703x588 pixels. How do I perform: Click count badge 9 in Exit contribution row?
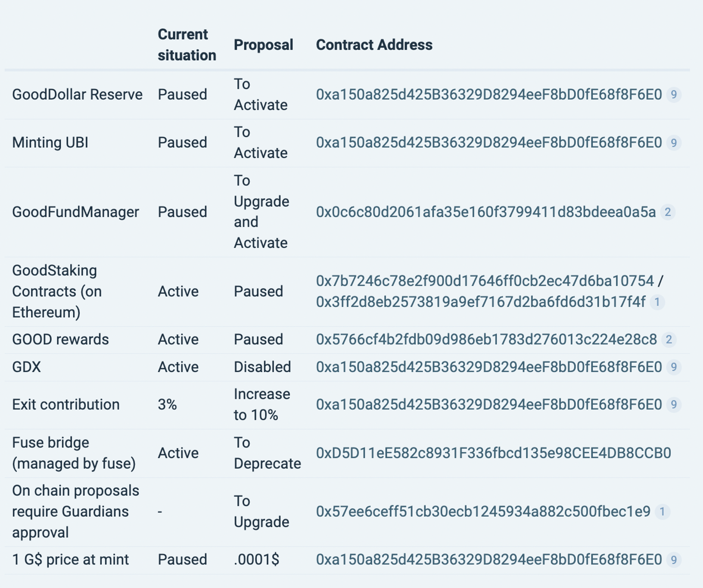pyautogui.click(x=674, y=405)
